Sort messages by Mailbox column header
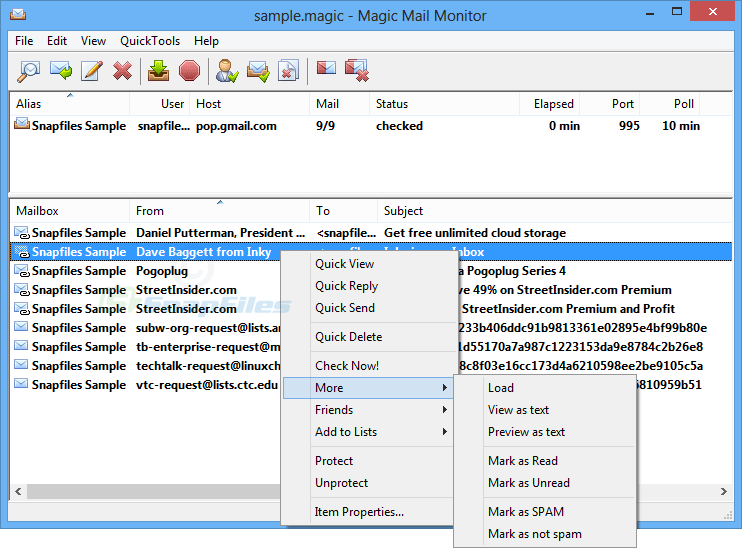This screenshot has width=742, height=548. point(70,211)
